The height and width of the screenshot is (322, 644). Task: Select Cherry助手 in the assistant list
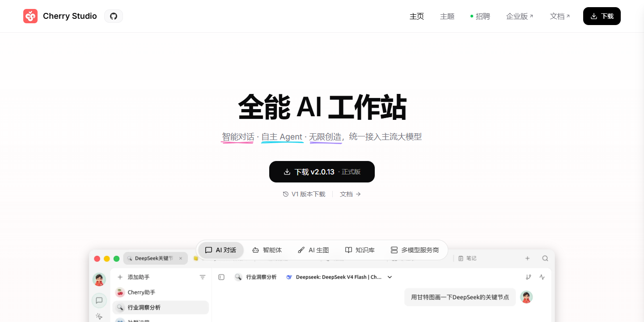point(161,292)
